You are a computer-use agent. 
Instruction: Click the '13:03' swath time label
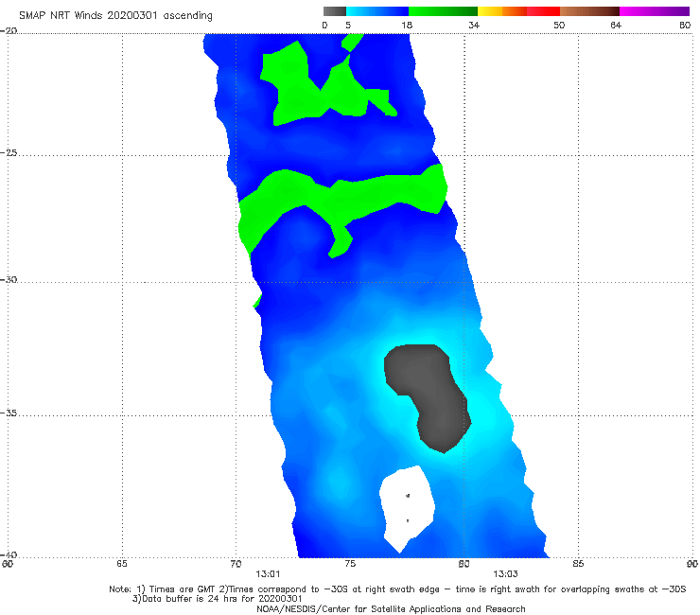click(505, 574)
